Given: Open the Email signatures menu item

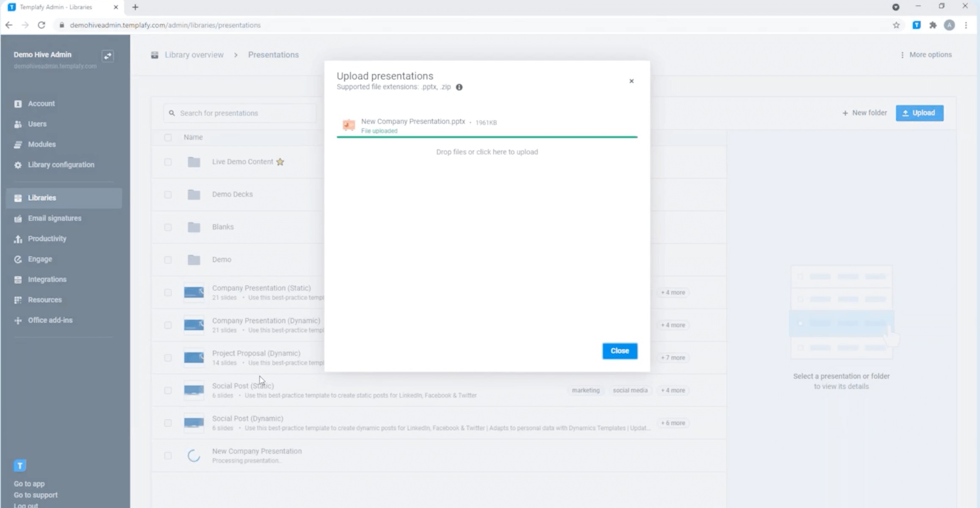Looking at the screenshot, I should [55, 218].
